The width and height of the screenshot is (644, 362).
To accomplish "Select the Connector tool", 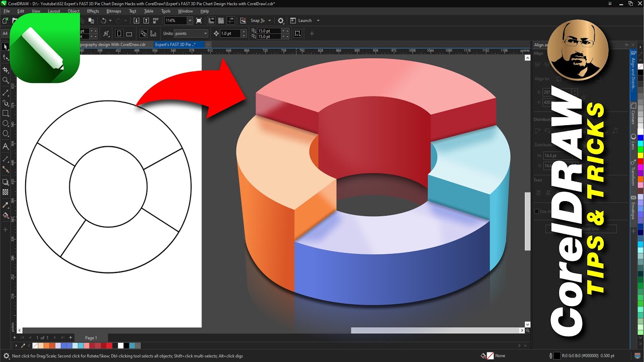I will coord(6,169).
